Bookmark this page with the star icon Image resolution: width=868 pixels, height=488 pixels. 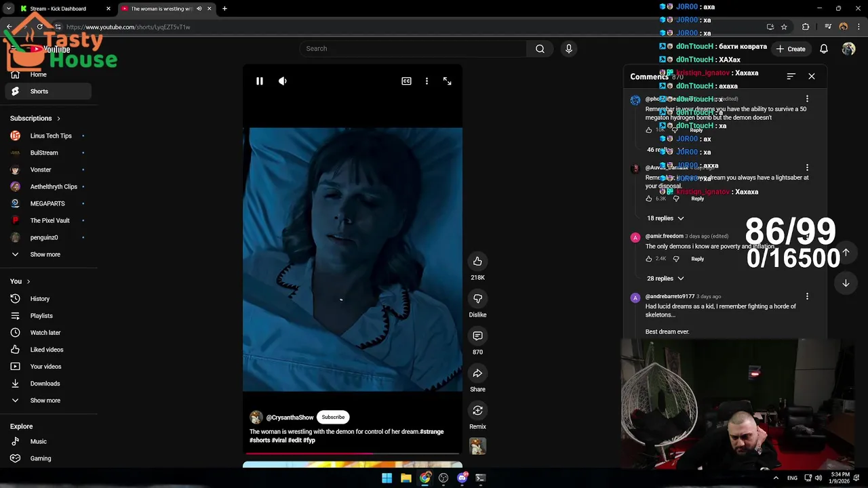point(784,27)
